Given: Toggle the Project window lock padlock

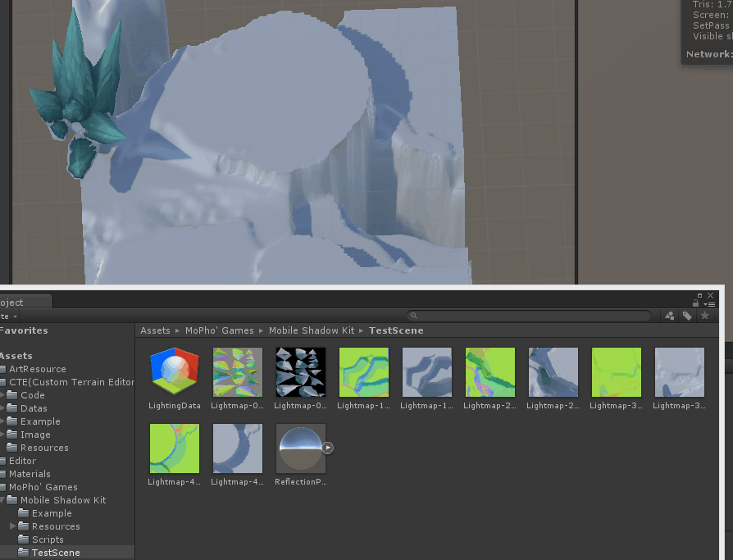Looking at the screenshot, I should [x=696, y=303].
